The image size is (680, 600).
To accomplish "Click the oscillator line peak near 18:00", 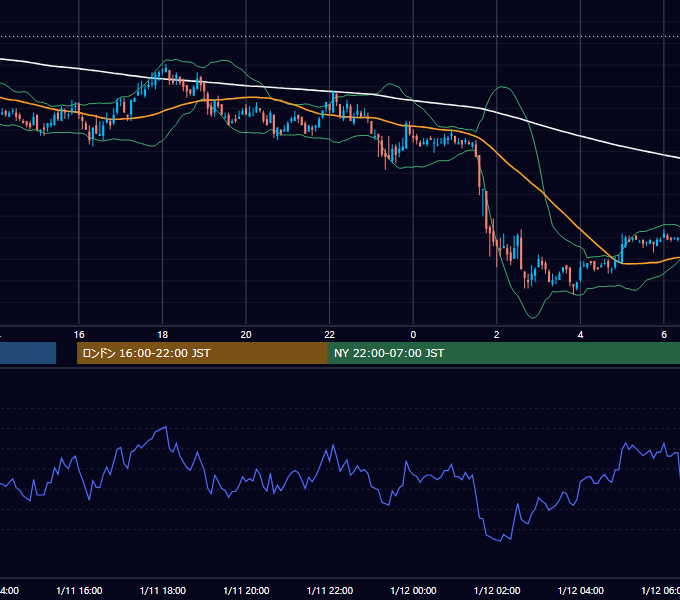I will [x=166, y=427].
